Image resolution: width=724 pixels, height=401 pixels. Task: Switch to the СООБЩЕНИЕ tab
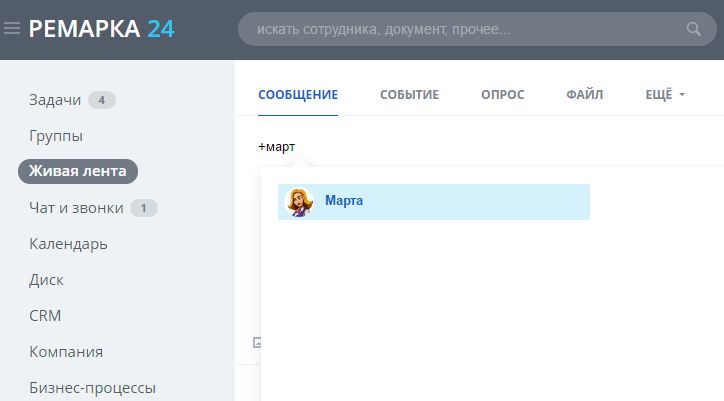[x=298, y=95]
